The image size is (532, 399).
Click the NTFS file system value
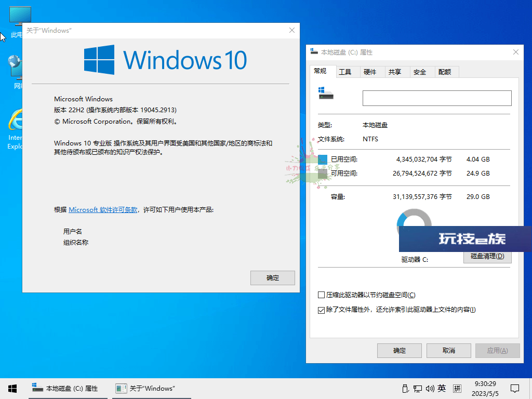370,139
